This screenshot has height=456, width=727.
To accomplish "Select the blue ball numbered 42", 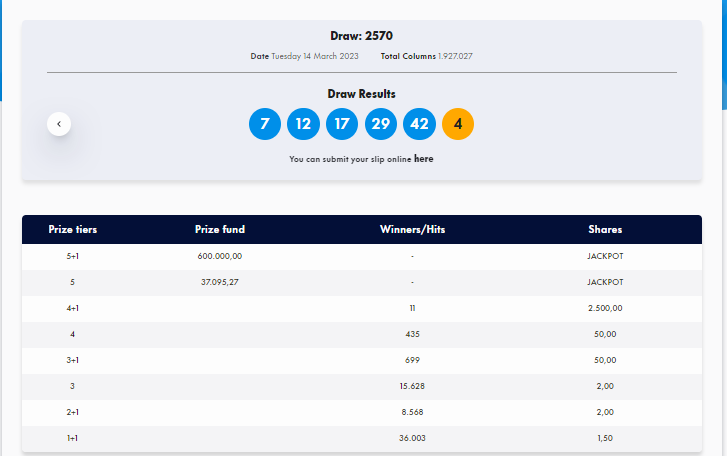I will (419, 124).
